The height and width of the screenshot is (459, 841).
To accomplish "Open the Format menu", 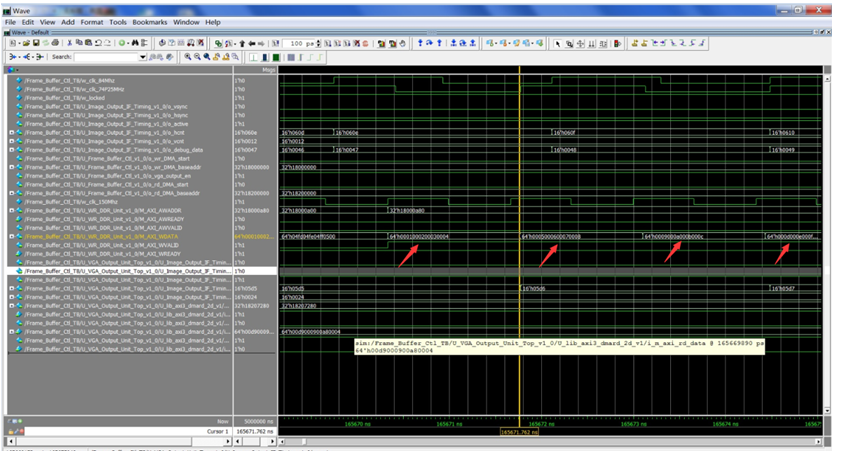I will click(x=92, y=22).
